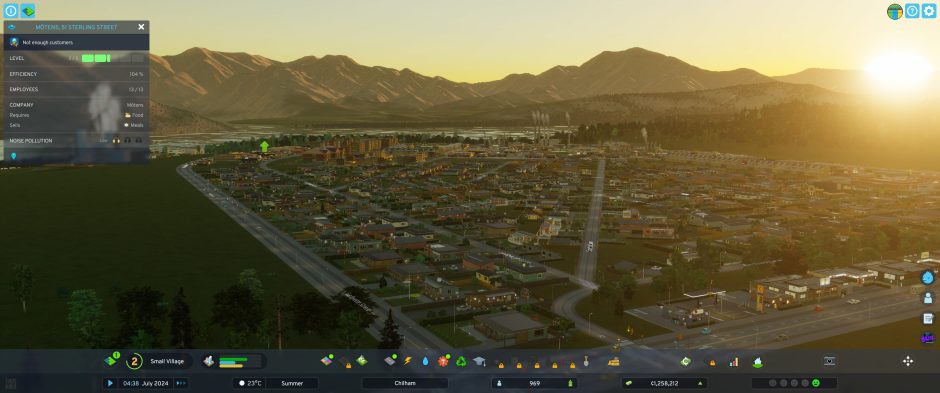Open the Electricity tool menu
The height and width of the screenshot is (393, 940).
click(408, 361)
